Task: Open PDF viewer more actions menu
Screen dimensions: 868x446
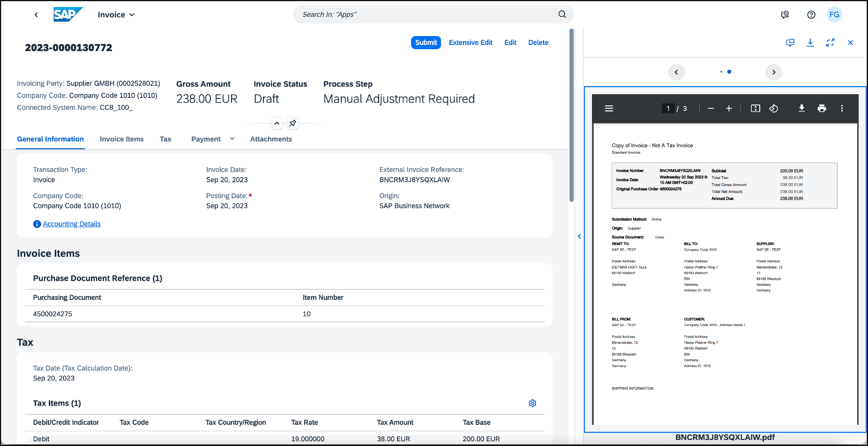Action: coord(842,108)
